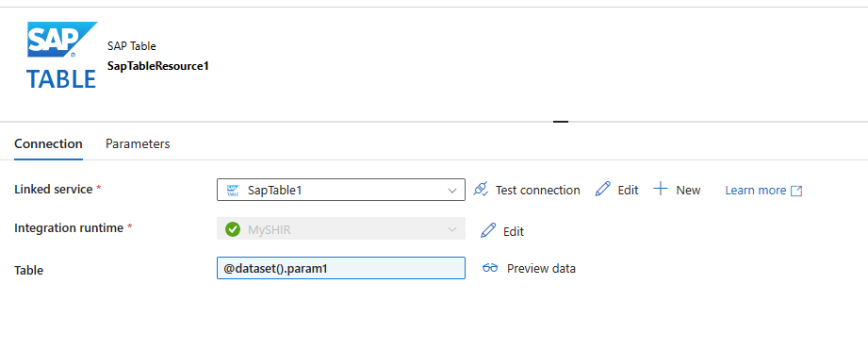Click the green checkmark status icon on MySHIR
The width and height of the screenshot is (868, 351).
233,229
